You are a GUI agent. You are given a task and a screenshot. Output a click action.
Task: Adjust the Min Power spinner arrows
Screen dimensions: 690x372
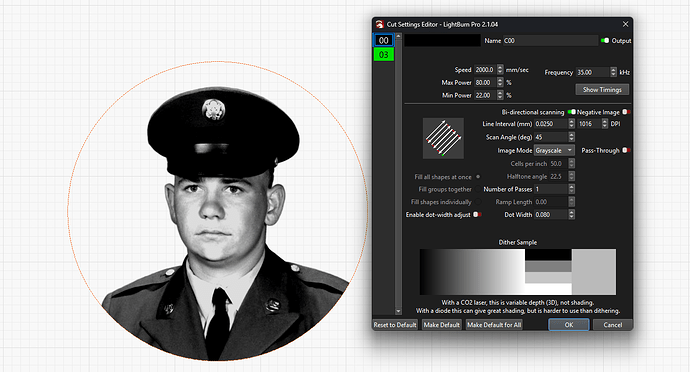[500, 95]
